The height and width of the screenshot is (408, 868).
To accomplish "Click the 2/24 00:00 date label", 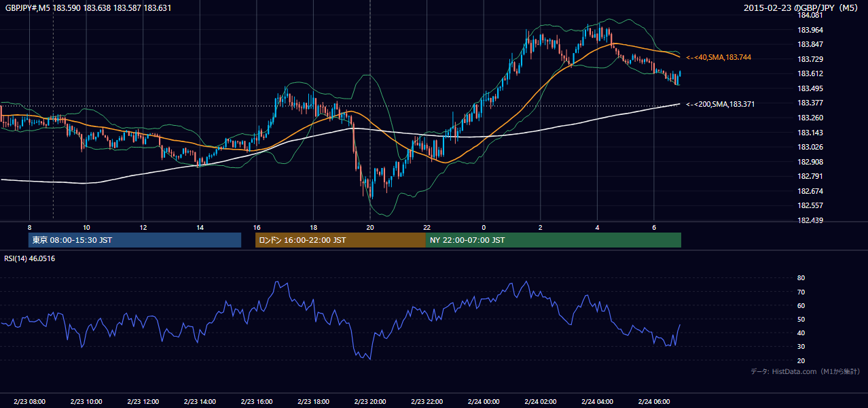I will tap(484, 402).
